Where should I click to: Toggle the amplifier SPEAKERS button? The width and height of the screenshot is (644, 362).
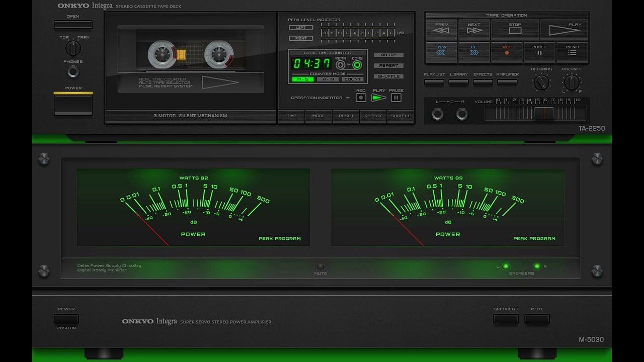506,319
